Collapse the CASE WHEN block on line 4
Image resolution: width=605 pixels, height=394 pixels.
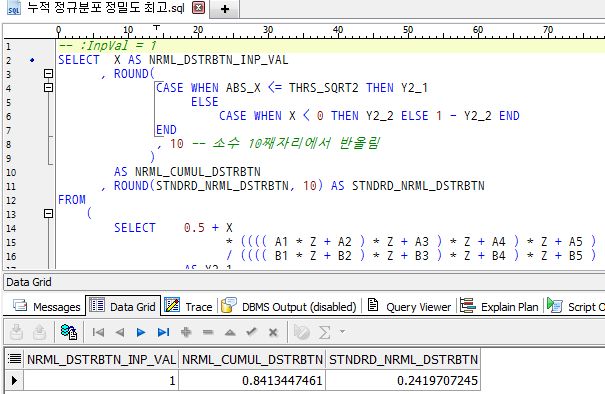[x=48, y=88]
